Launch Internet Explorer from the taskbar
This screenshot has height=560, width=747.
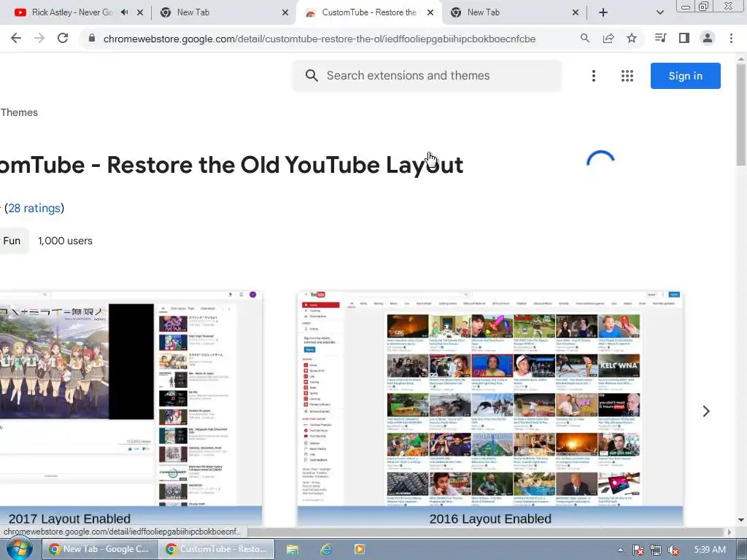pyautogui.click(x=326, y=550)
